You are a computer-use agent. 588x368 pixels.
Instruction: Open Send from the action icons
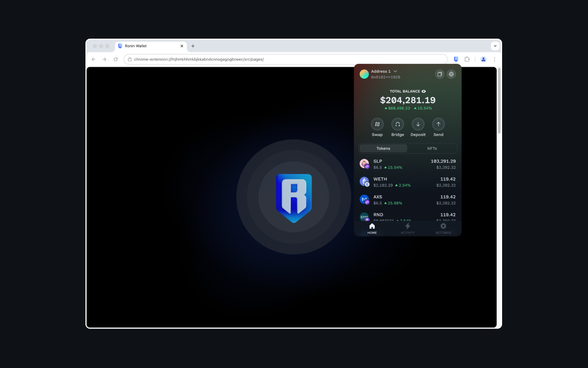438,124
